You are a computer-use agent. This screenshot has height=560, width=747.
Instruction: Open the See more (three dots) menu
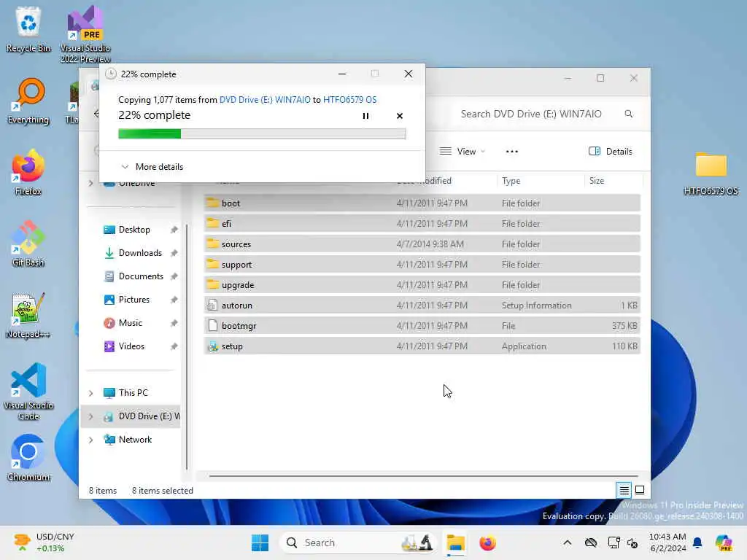511,152
